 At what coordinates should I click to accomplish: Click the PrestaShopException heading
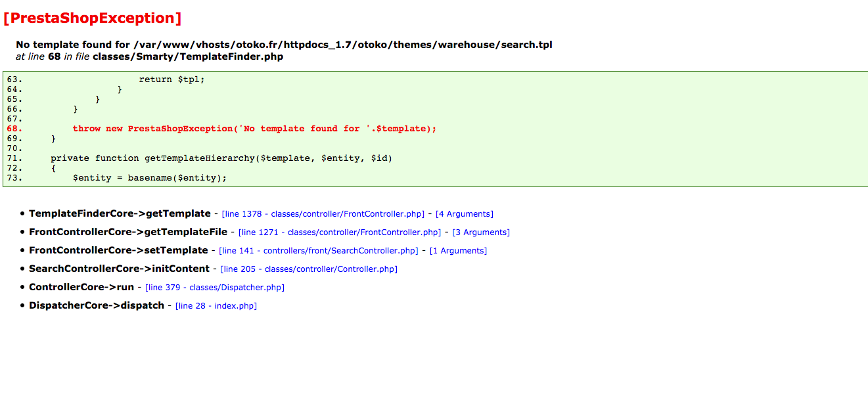(x=93, y=18)
